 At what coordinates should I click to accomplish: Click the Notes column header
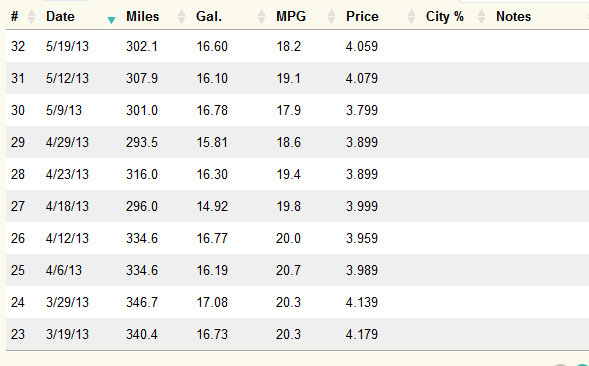coord(513,17)
